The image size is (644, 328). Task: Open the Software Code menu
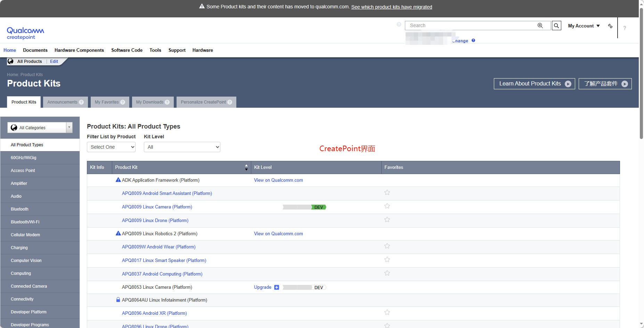(127, 50)
